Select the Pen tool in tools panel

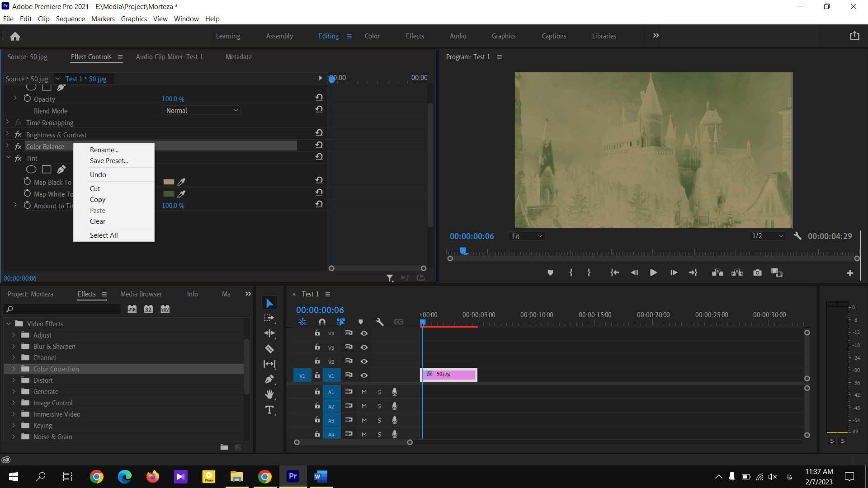(x=269, y=380)
